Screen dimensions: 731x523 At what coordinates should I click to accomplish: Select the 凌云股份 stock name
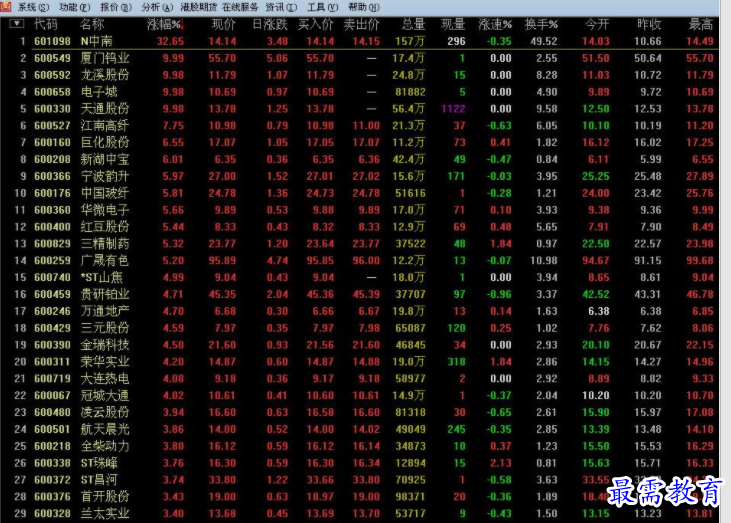pos(105,412)
